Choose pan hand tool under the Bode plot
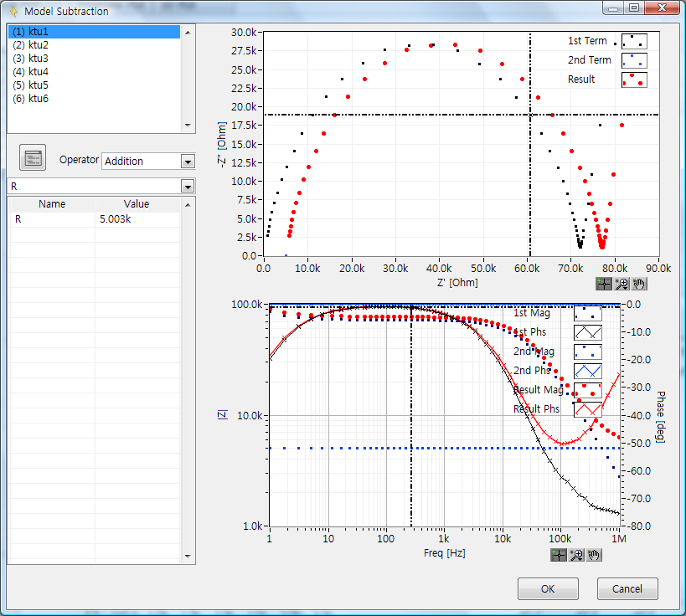The width and height of the screenshot is (686, 616). click(594, 554)
